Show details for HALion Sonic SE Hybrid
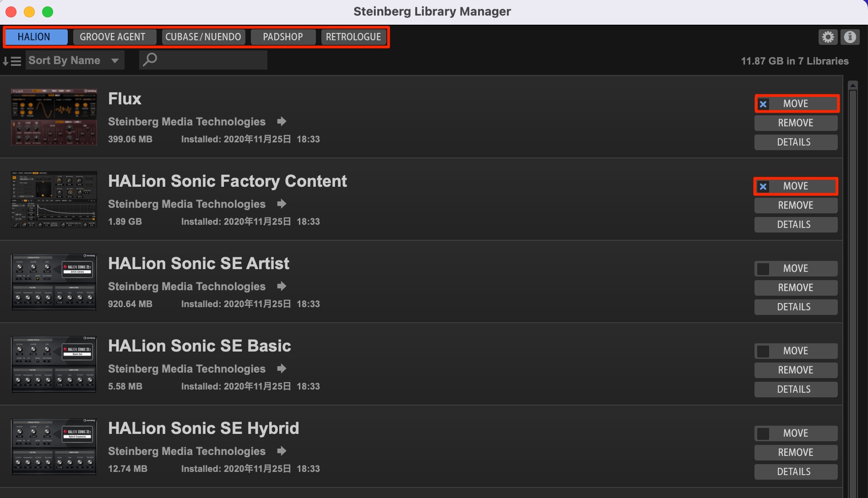Image resolution: width=868 pixels, height=498 pixels. (796, 472)
